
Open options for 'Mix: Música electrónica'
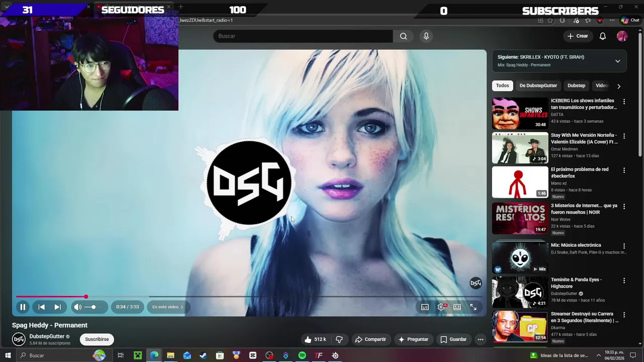(624, 246)
